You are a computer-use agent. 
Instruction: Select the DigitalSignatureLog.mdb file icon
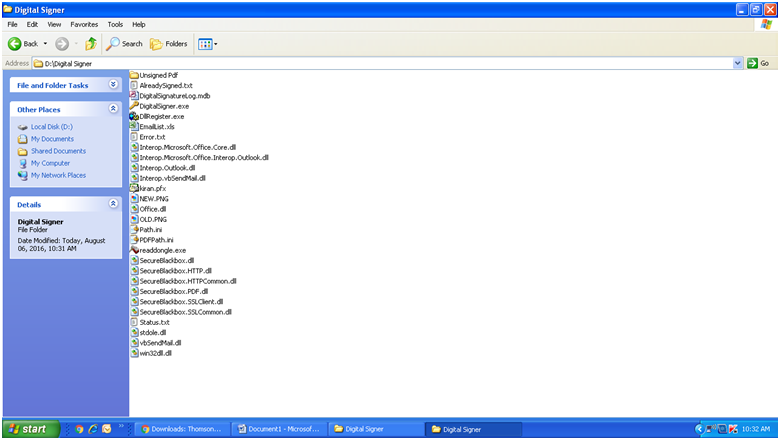click(134, 95)
